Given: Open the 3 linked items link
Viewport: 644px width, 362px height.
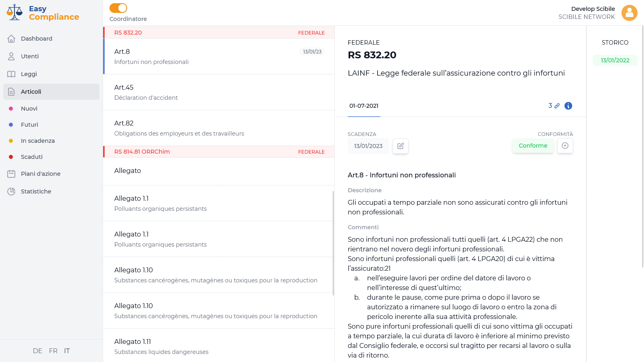Looking at the screenshot, I should tap(554, 105).
